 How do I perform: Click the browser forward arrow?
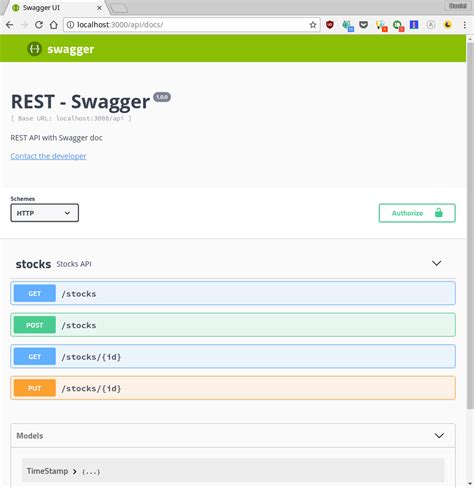point(24,25)
